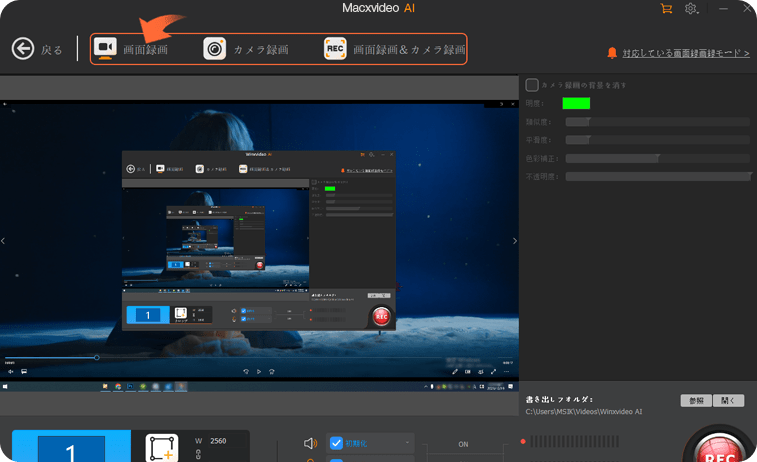This screenshot has width=757, height=462.
Task: Click the pencil edit icon in the previewed player
Action: click(455, 372)
